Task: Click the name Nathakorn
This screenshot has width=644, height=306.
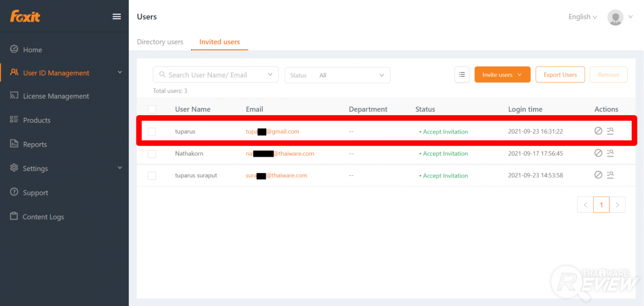Action: (189, 153)
